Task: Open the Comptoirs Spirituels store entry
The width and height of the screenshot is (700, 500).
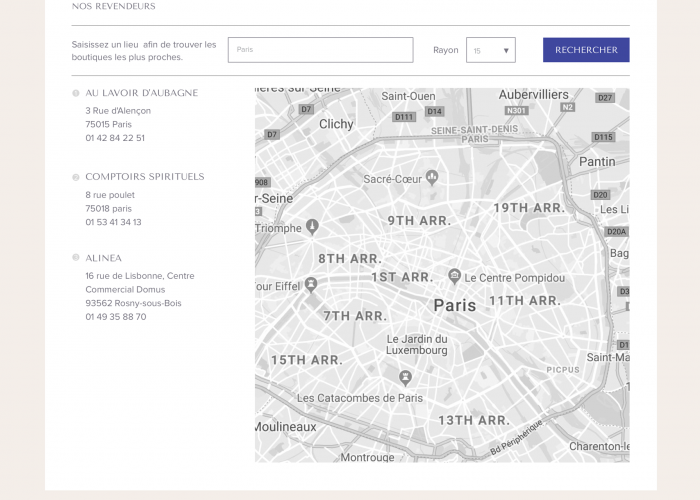Action: (x=145, y=177)
